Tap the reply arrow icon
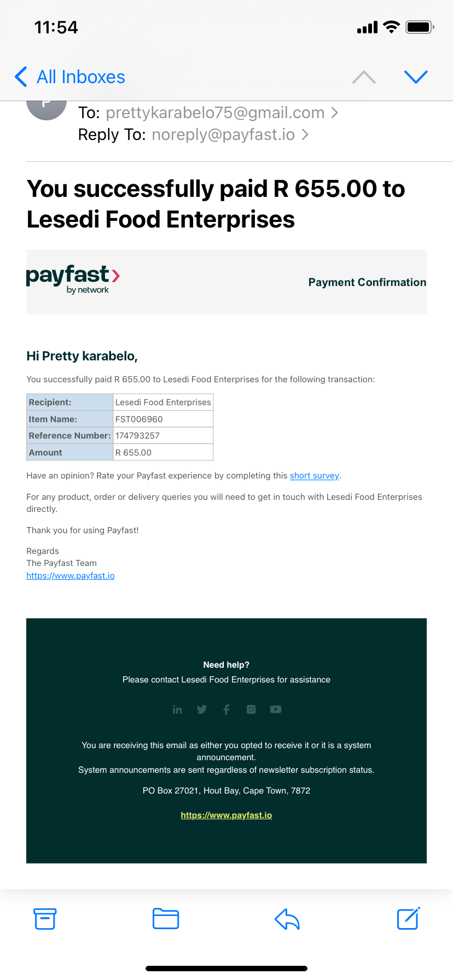 [287, 919]
